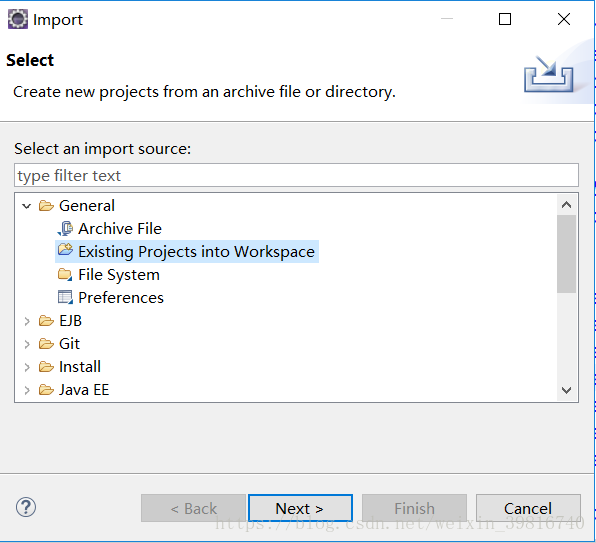Collapse the General category

pyautogui.click(x=27, y=206)
